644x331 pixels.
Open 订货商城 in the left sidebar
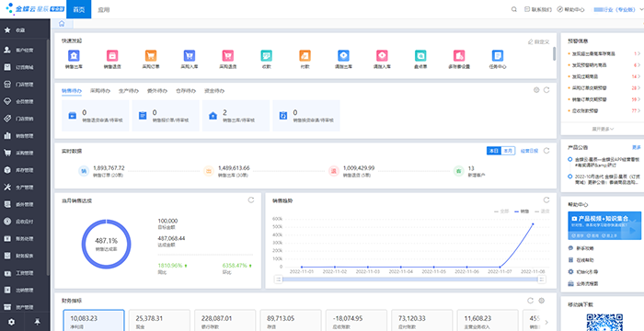(25, 67)
